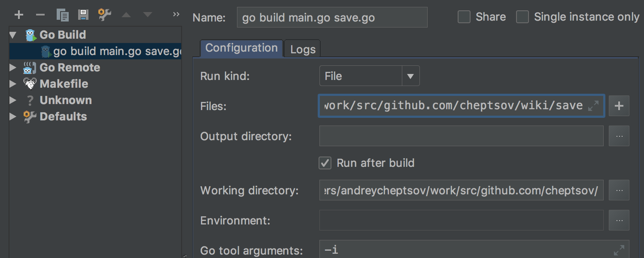
Task: Expand the Files field editor
Action: 593,106
